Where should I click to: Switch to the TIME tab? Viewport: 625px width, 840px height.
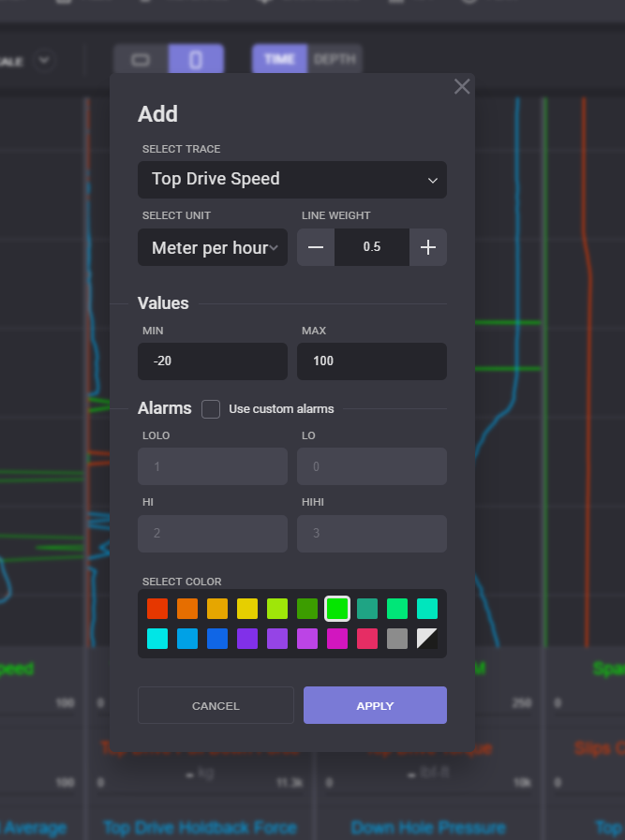(279, 59)
